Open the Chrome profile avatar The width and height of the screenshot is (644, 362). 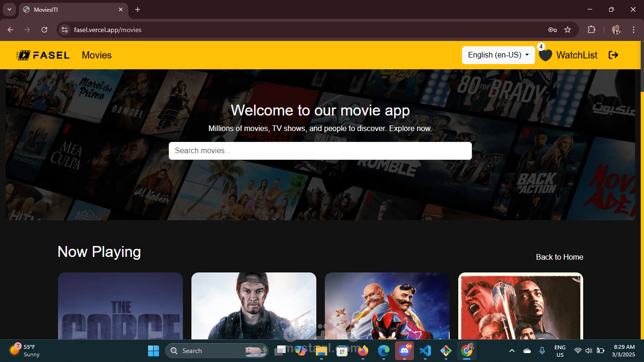[x=616, y=30]
